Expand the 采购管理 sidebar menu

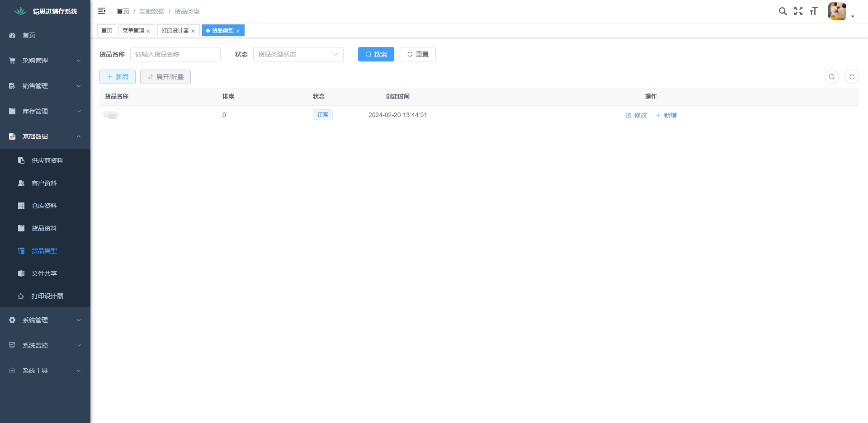click(45, 61)
